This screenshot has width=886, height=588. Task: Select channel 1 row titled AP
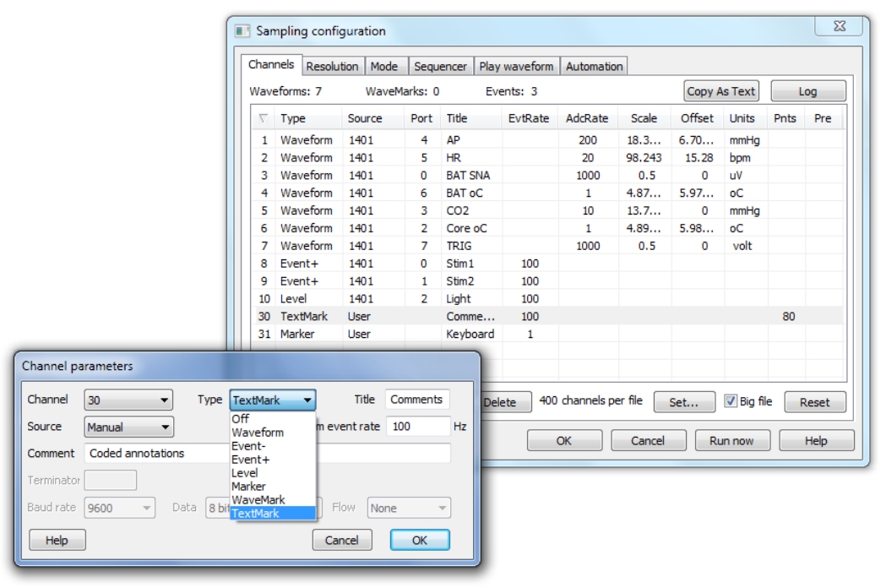point(548,139)
